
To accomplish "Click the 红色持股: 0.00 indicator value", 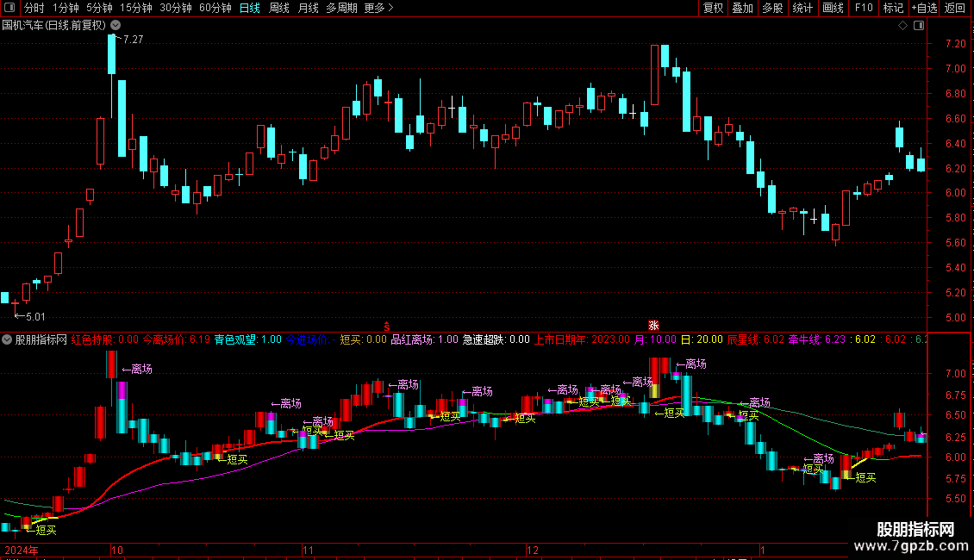I will [x=105, y=339].
